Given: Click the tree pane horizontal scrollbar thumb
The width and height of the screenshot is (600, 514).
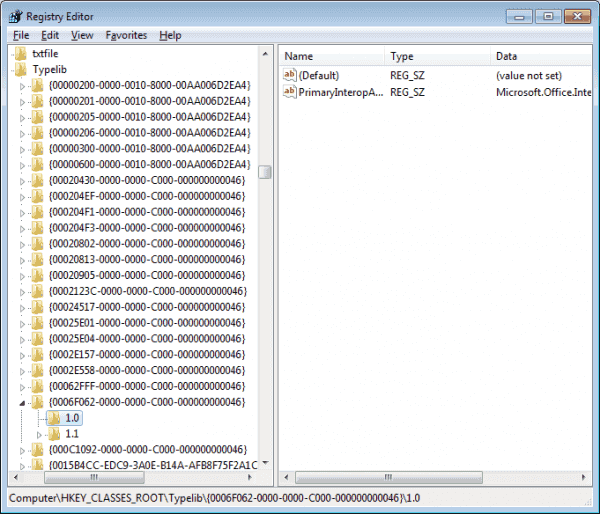Looking at the screenshot, I should click(x=94, y=477).
